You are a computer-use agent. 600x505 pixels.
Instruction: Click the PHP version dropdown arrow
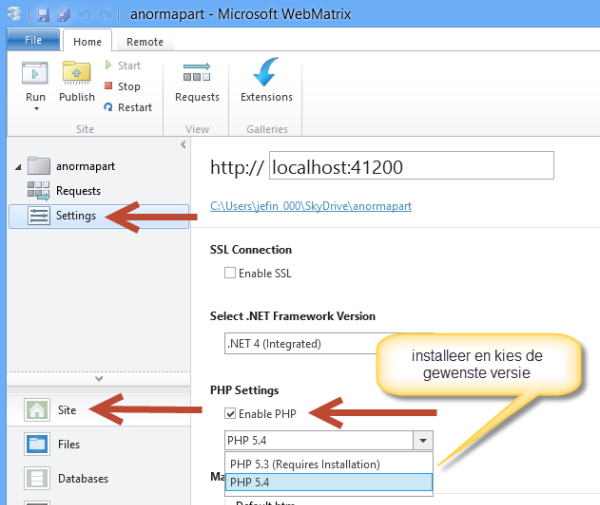[423, 440]
